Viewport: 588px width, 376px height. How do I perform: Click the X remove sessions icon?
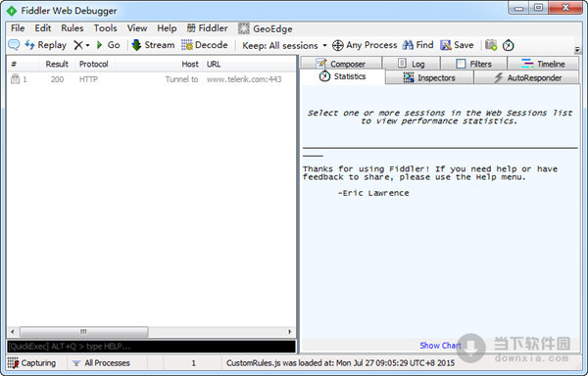[x=78, y=45]
